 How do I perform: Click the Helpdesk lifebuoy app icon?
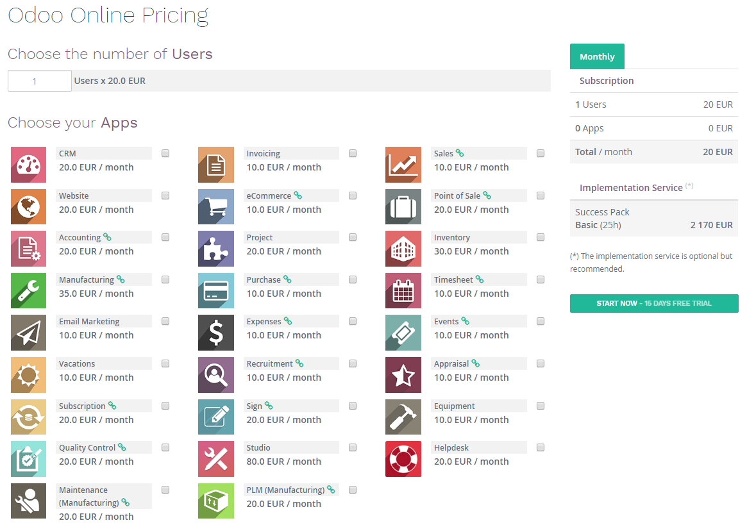[x=403, y=459]
